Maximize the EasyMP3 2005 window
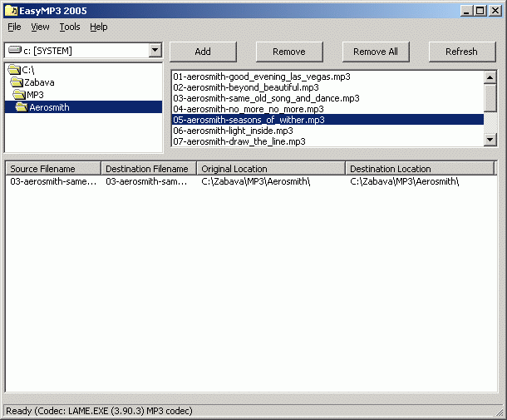 [x=480, y=11]
